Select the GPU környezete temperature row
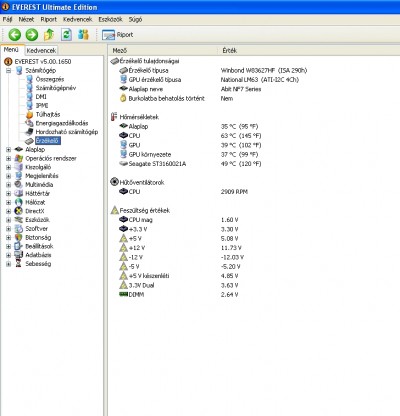Viewport: 400px width, 416px height. pos(189,154)
